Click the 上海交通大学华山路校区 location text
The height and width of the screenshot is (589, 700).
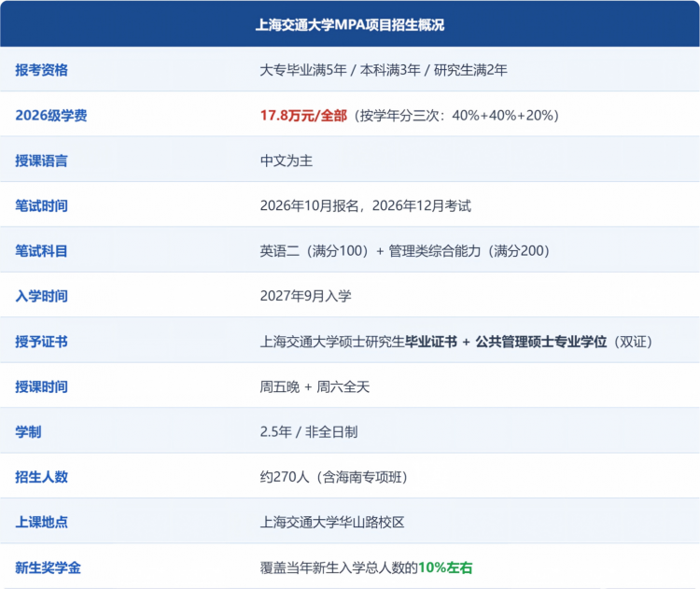click(332, 522)
